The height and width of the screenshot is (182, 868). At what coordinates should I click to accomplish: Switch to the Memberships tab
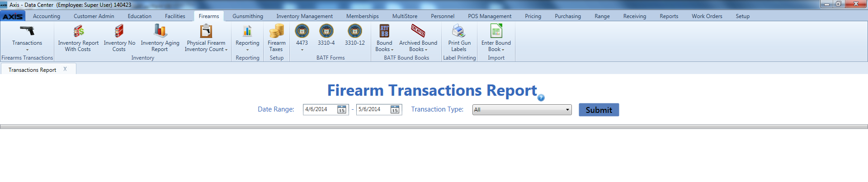pos(363,16)
